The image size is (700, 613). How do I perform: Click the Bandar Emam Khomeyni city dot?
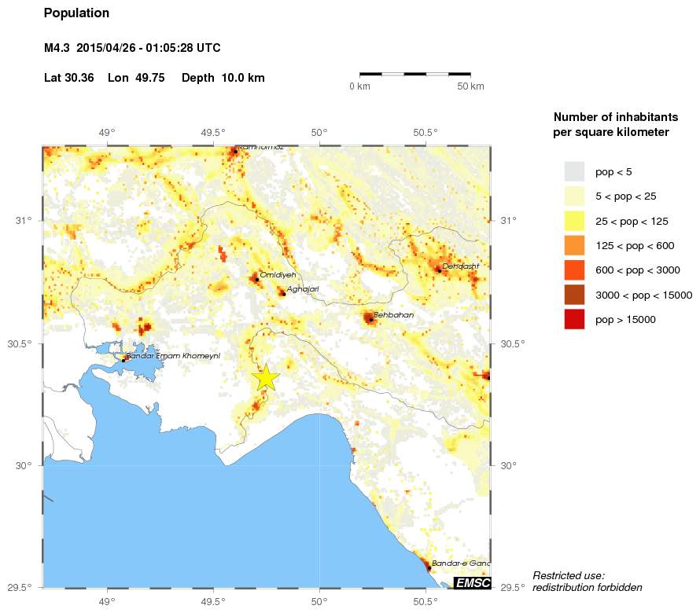point(123,360)
